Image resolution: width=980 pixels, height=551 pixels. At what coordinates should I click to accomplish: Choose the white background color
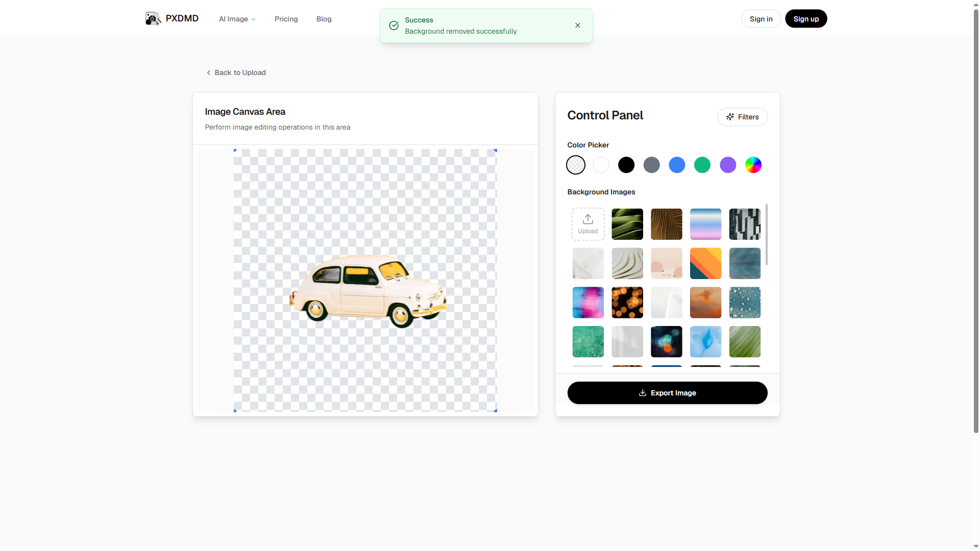601,165
